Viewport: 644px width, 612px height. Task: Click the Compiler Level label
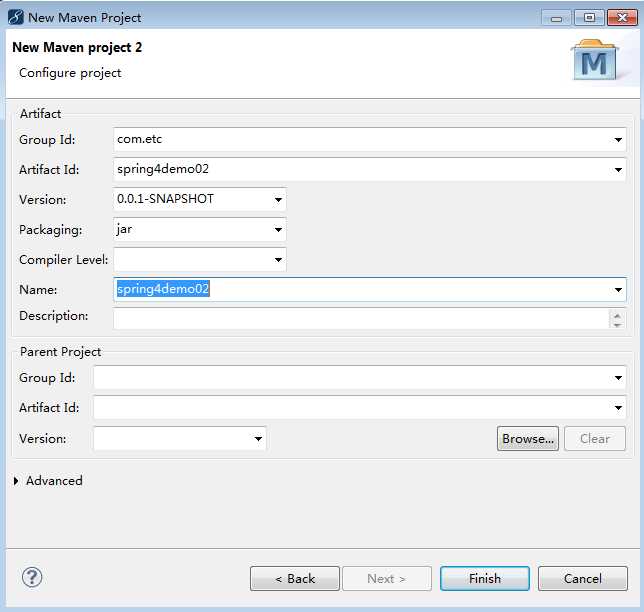click(64, 260)
